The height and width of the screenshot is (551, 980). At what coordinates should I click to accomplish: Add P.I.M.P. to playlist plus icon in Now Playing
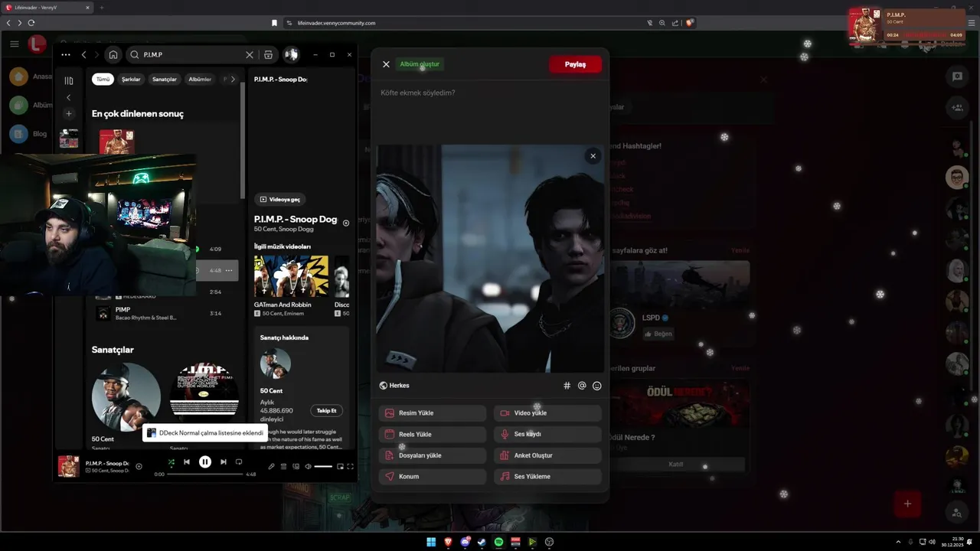pos(346,223)
